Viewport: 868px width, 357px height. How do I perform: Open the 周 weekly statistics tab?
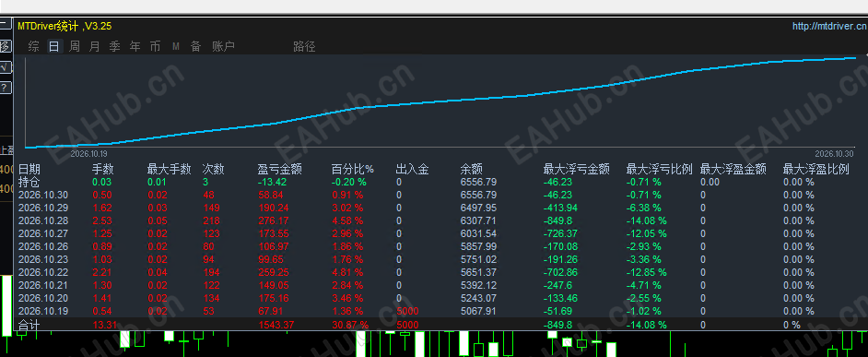[x=75, y=46]
